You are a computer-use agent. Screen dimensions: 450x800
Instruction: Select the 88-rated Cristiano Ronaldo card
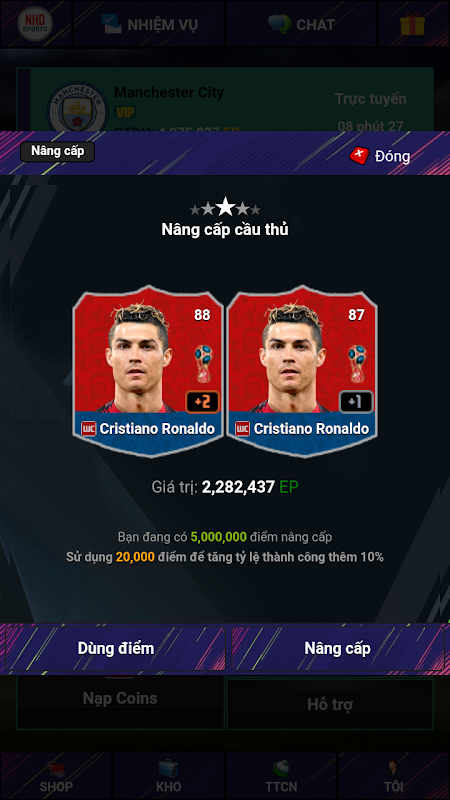148,371
